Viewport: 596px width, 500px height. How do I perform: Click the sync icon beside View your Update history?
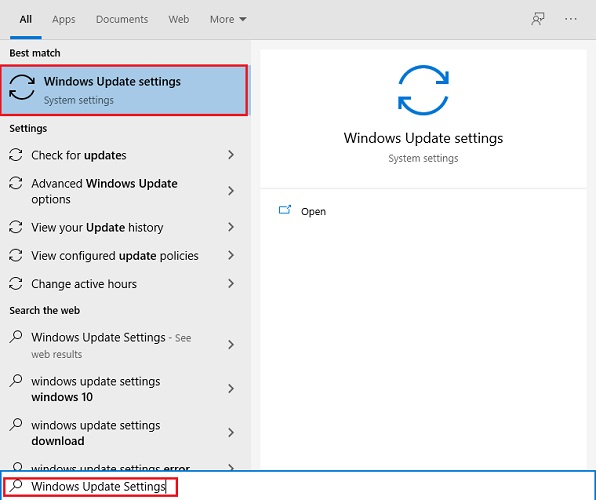pos(16,227)
